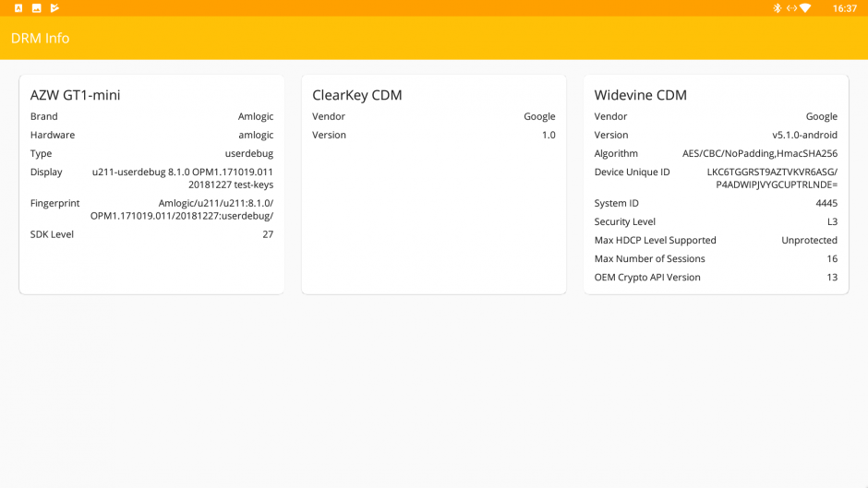Tap the System ID value 4445
Image resolution: width=868 pixels, height=488 pixels.
click(x=826, y=204)
